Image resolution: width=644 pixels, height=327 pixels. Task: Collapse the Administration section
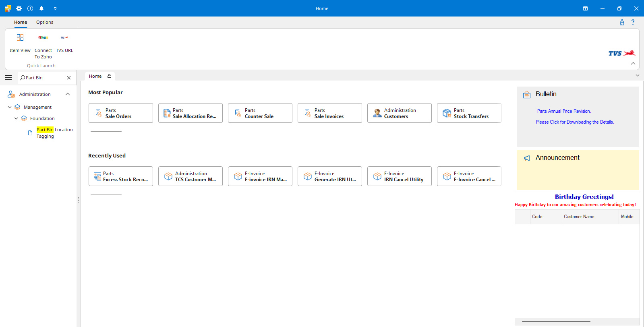[68, 94]
